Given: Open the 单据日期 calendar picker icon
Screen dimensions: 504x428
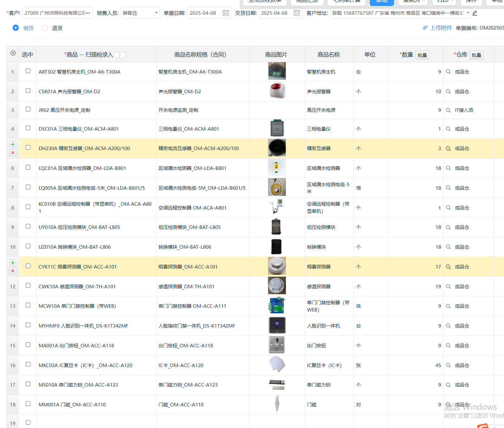Looking at the screenshot, I should [226, 13].
